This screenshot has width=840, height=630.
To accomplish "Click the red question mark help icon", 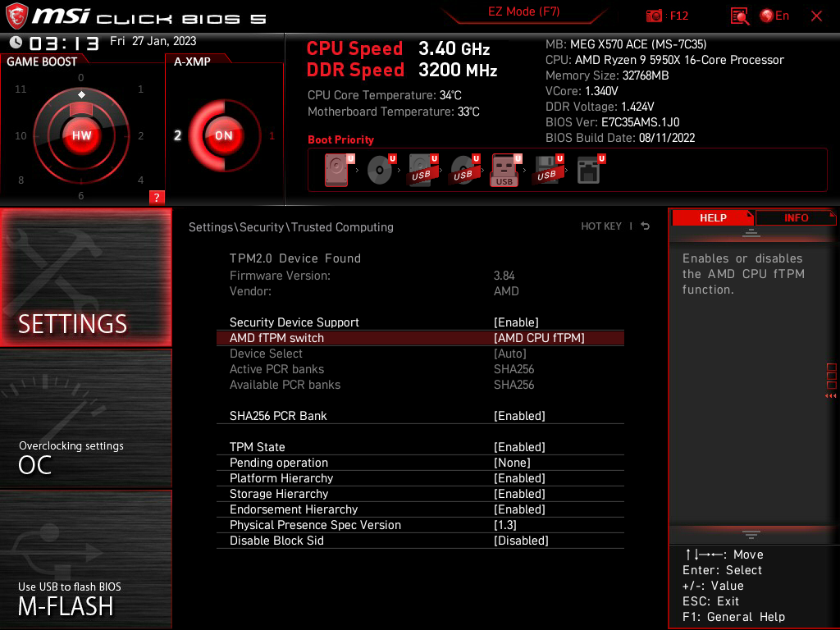I will coord(157,197).
